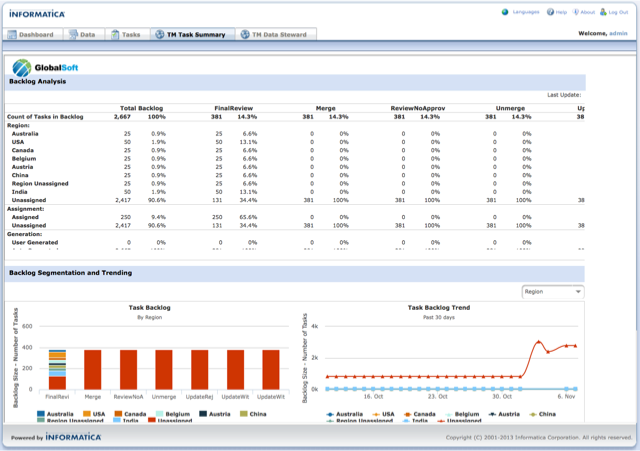Click the Powered by Informatica footer logo

pos(56,437)
